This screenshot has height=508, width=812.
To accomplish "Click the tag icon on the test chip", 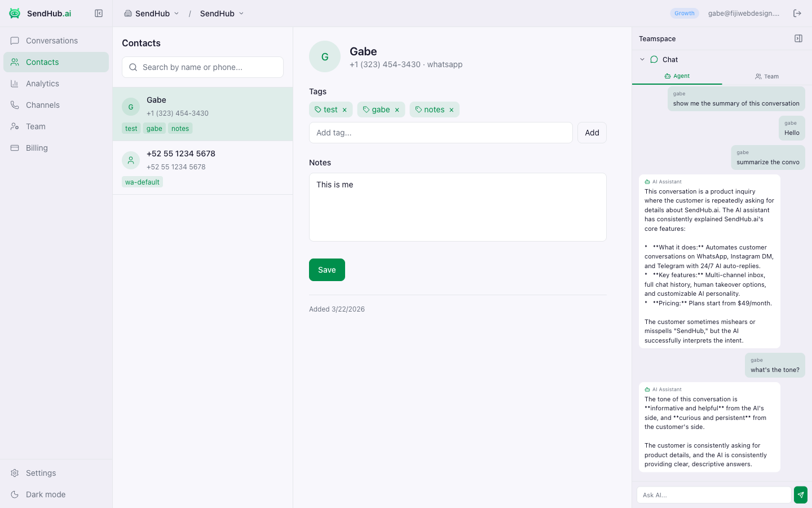I will click(318, 110).
